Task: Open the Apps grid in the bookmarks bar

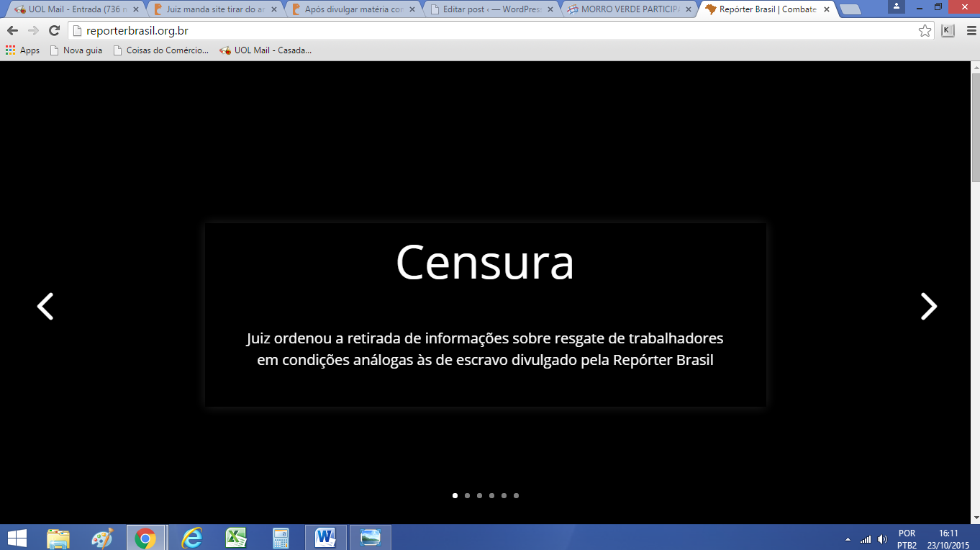Action: (x=22, y=50)
